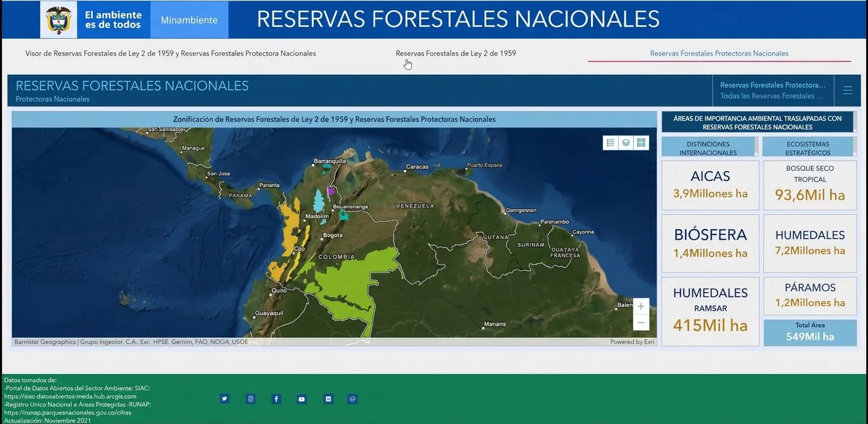Click the Bogota label on the map
Screen dimensions: 868x424
tap(333, 236)
